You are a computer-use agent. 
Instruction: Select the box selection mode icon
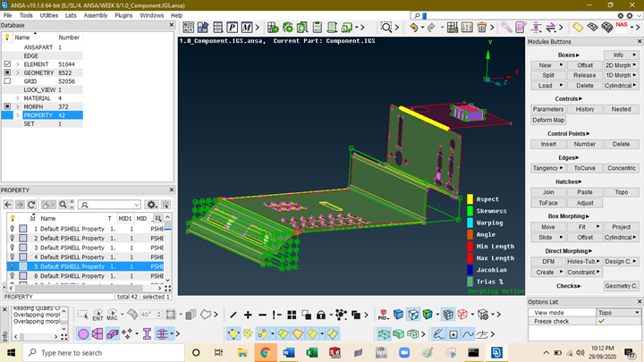click(82, 315)
